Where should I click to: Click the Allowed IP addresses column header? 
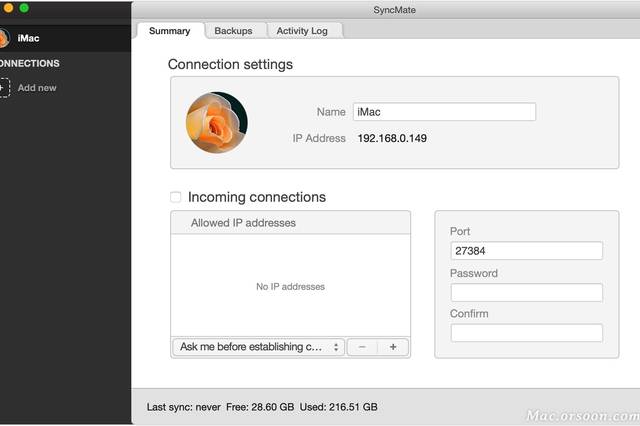coord(291,223)
